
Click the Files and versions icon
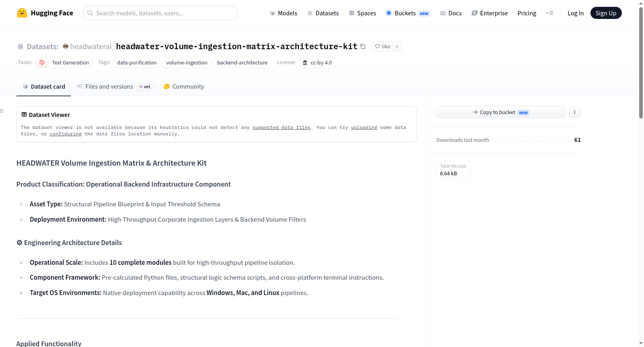point(80,86)
